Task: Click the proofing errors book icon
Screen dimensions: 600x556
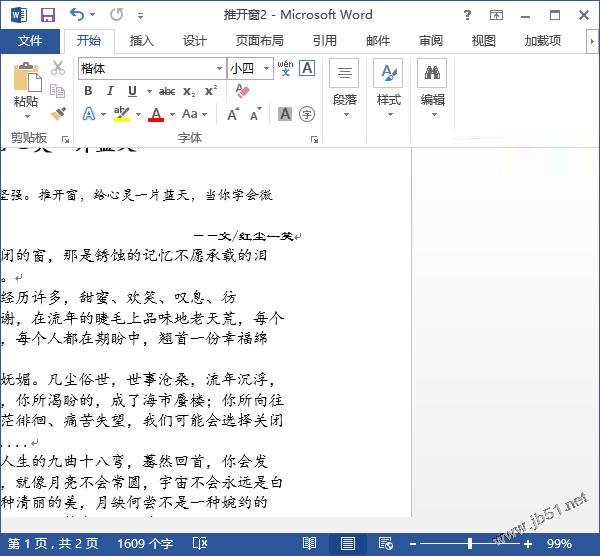Action: pyautogui.click(x=200, y=543)
